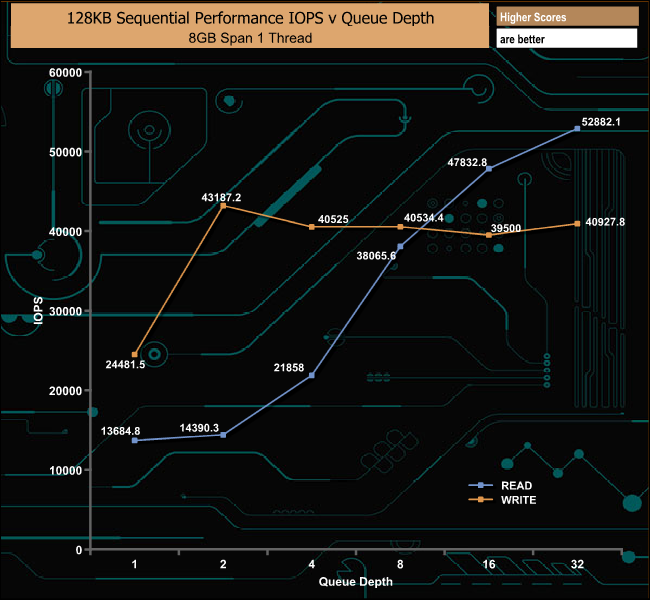Image resolution: width=650 pixels, height=600 pixels.
Task: Click the y-axis value 60000
Action: coord(65,73)
